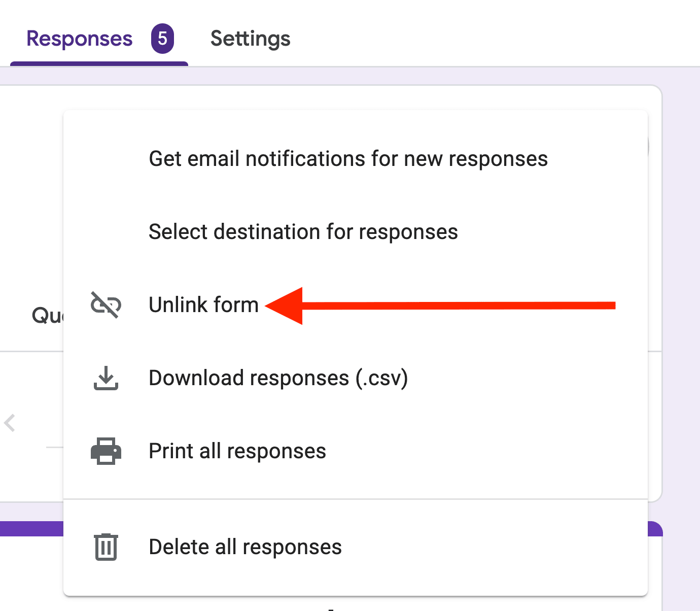The image size is (700, 611).
Task: Open the Responses tab
Action: (79, 38)
